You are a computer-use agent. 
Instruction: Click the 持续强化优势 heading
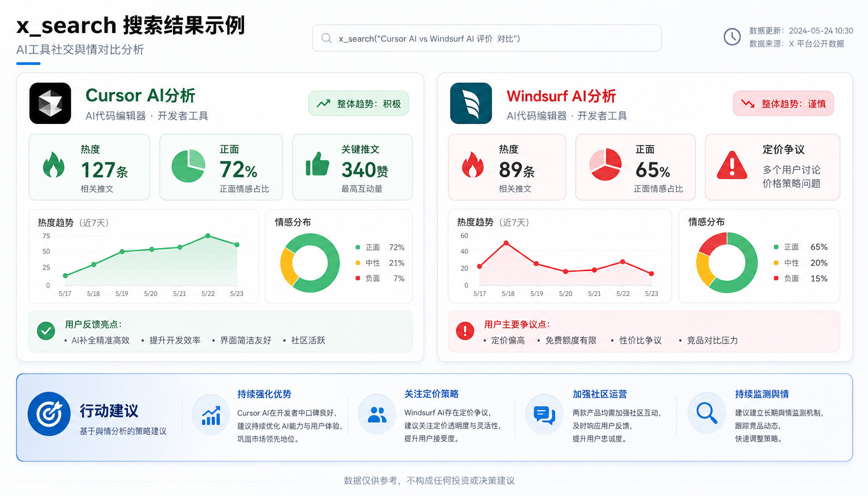point(264,394)
